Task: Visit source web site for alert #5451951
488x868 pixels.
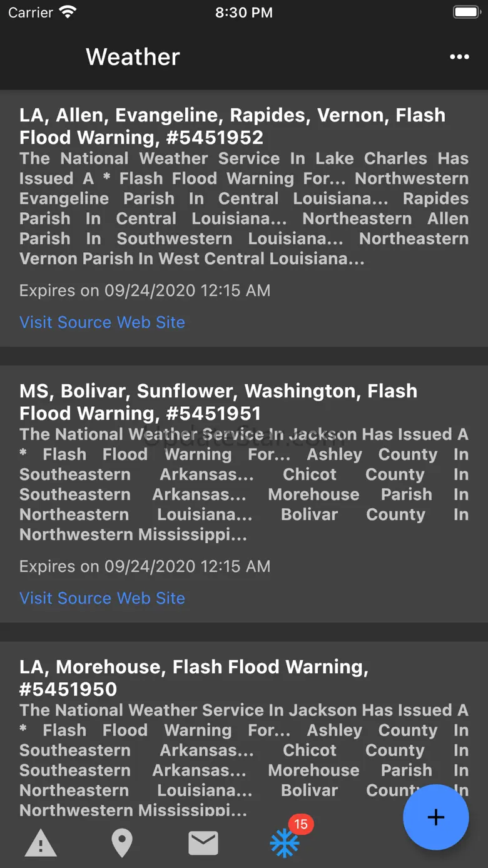Action: 102,598
